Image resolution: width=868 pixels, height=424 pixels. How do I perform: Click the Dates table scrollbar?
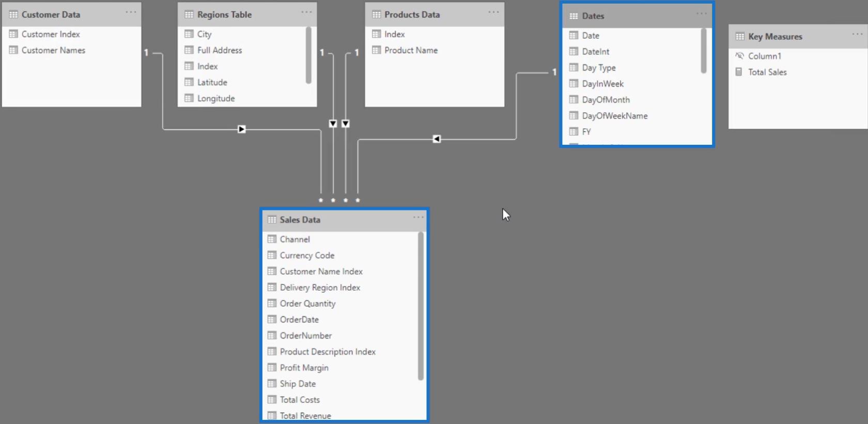(703, 51)
